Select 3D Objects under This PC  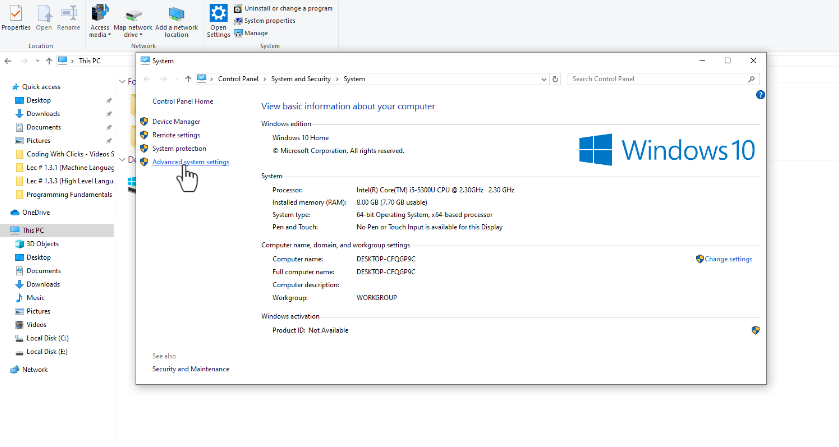pos(42,244)
